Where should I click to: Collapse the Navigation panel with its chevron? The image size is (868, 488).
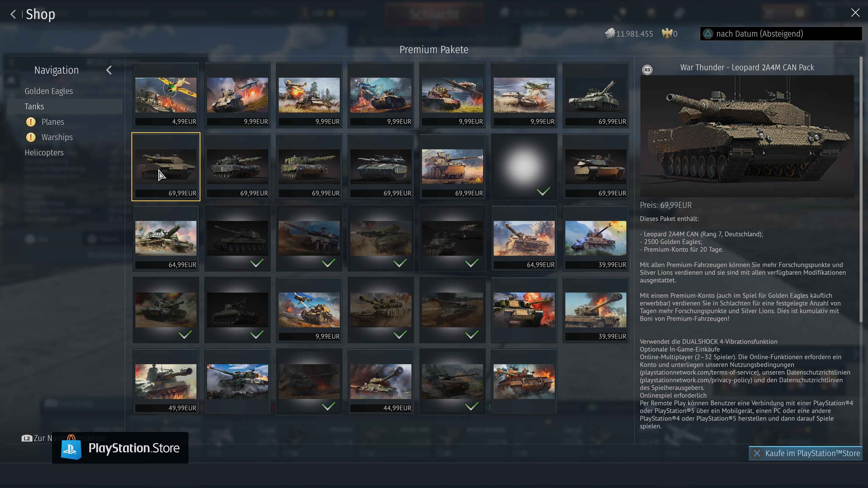(109, 70)
